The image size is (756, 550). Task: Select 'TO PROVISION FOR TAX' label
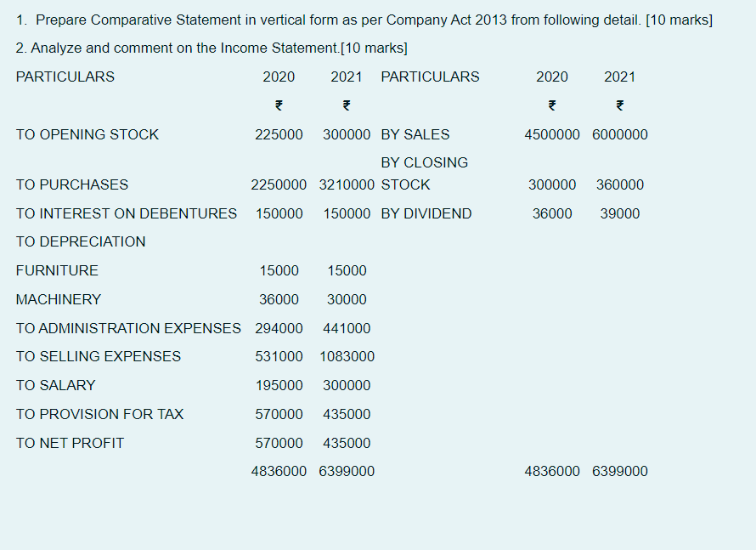point(99,415)
